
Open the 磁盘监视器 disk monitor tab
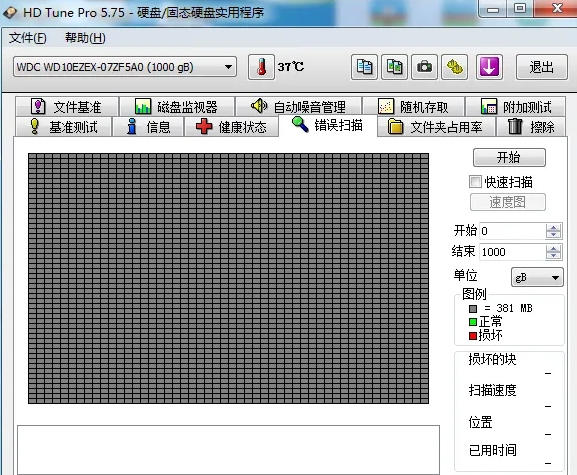click(177, 107)
